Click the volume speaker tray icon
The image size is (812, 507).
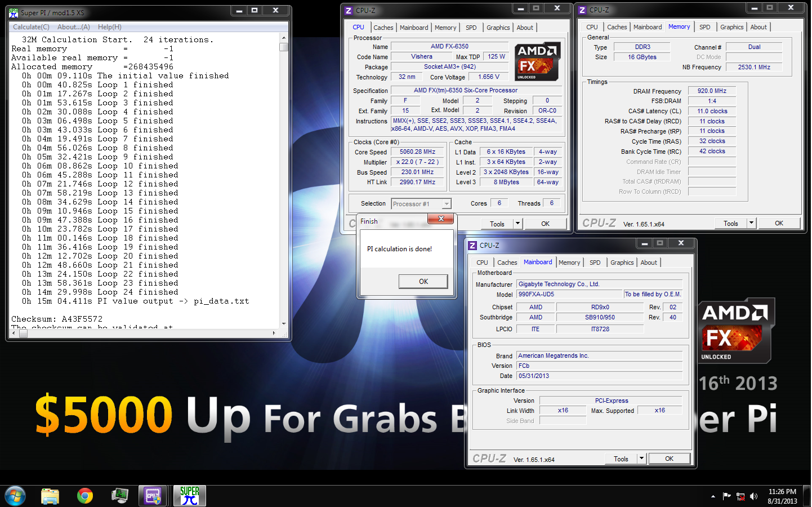click(753, 496)
